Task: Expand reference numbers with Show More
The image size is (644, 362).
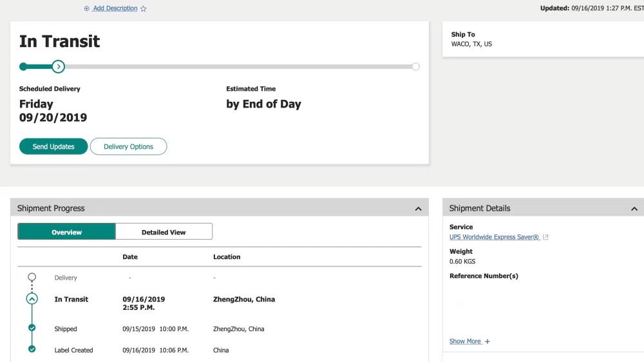Action: point(465,341)
